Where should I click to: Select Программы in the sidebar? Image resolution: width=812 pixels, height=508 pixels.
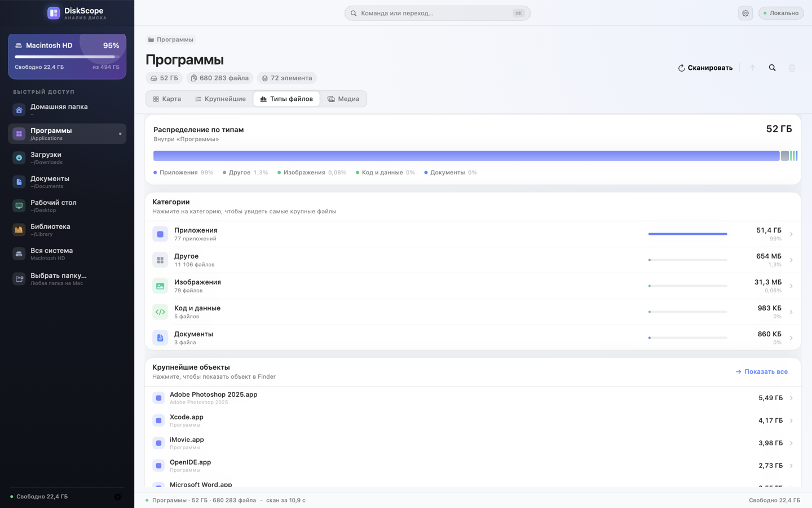pyautogui.click(x=67, y=134)
